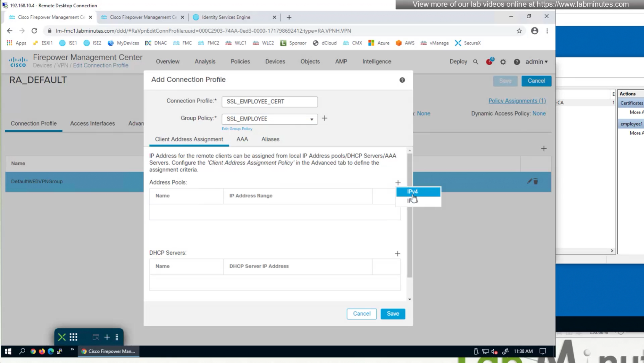Edit DefaultWEBVPNGroup with pencil icon
The width and height of the screenshot is (644, 363).
click(529, 181)
